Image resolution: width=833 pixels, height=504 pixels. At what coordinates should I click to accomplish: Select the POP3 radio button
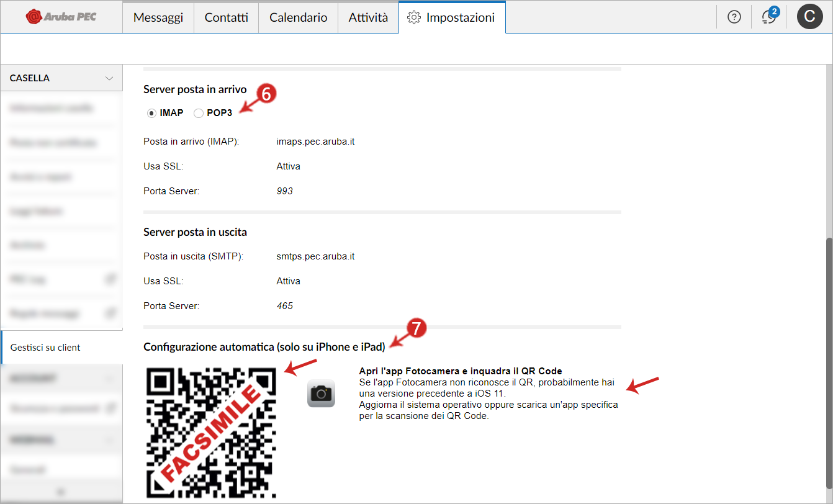pos(198,113)
